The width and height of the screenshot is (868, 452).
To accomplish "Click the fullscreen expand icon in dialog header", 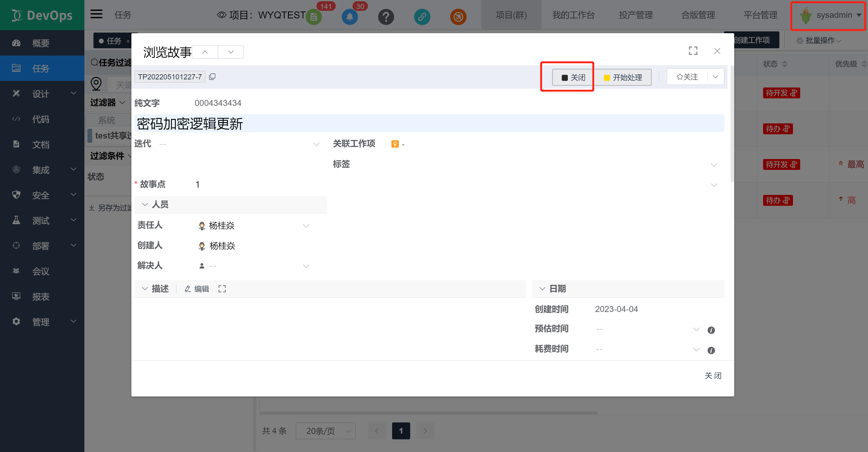I will [693, 51].
